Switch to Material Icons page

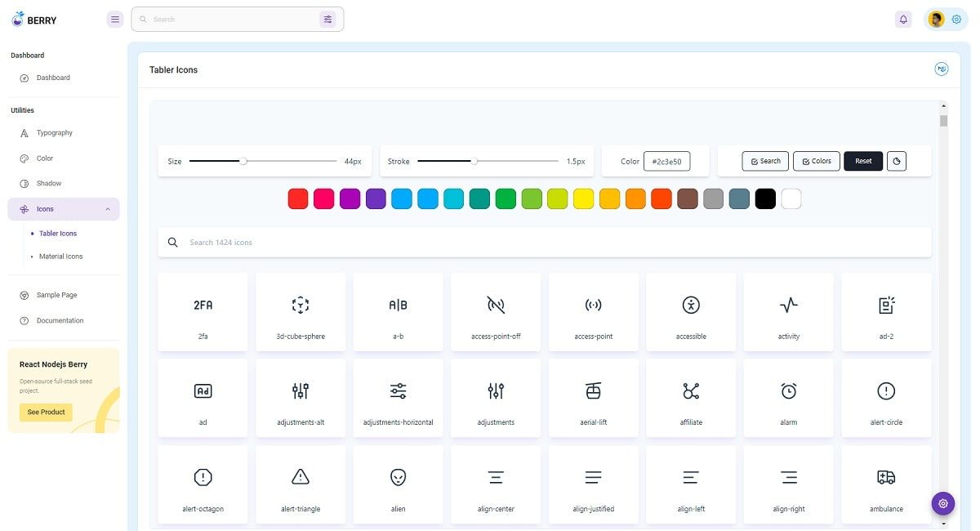click(x=60, y=256)
